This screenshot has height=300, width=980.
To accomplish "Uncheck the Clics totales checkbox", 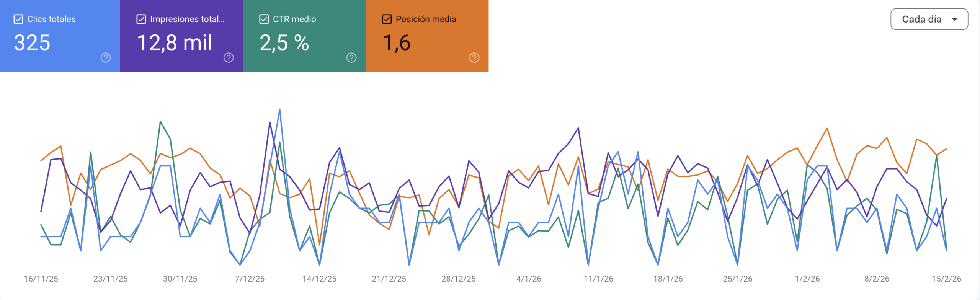I will (18, 18).
